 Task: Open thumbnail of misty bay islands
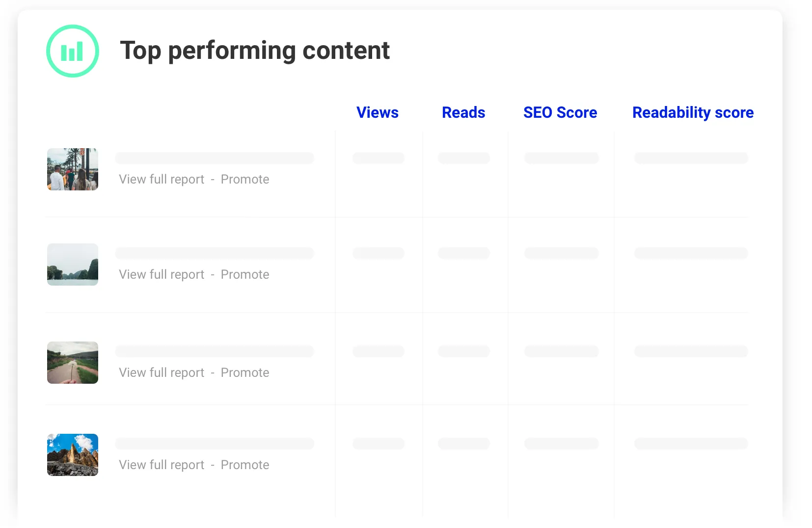[x=73, y=264]
